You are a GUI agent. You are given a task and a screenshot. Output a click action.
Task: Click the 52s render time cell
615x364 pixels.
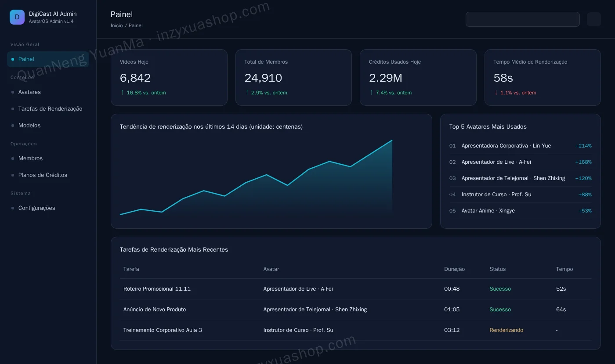pyautogui.click(x=561, y=289)
